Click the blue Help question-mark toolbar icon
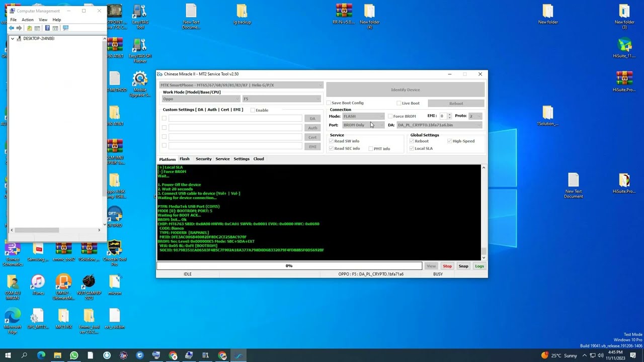The width and height of the screenshot is (644, 362). 47,28
